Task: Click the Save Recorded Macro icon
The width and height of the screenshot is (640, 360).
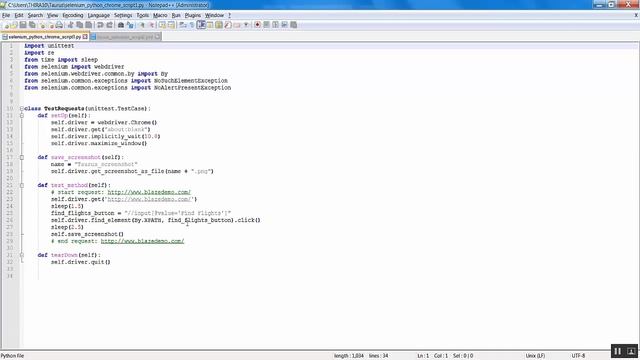Action: [x=293, y=25]
